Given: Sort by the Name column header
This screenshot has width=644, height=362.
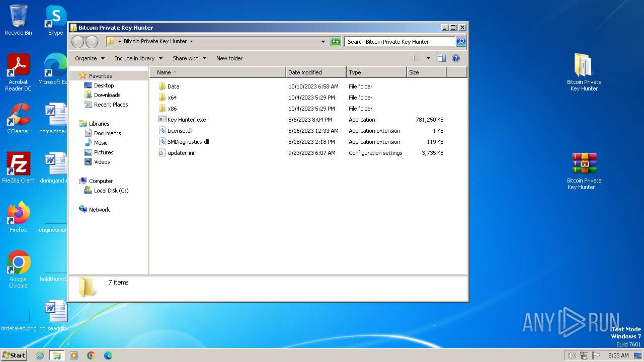Looking at the screenshot, I should (x=217, y=72).
